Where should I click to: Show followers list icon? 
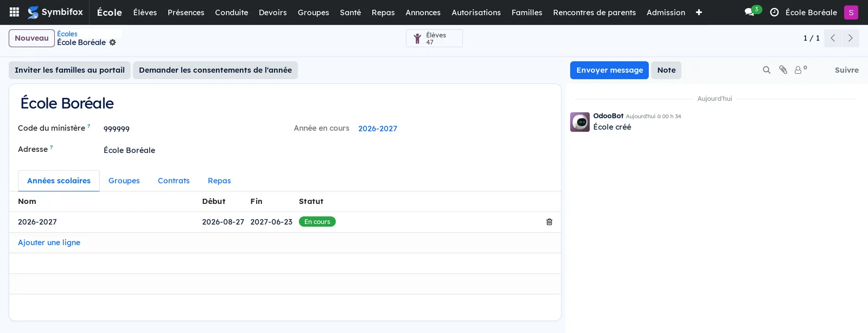pyautogui.click(x=800, y=70)
